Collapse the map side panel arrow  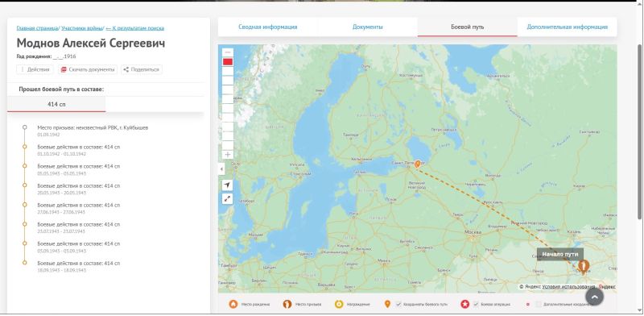pos(221,169)
